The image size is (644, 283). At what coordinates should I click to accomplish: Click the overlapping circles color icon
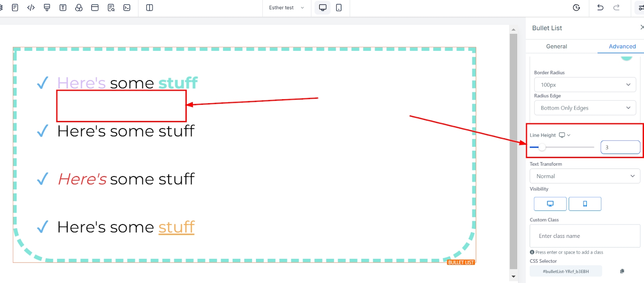(x=79, y=8)
